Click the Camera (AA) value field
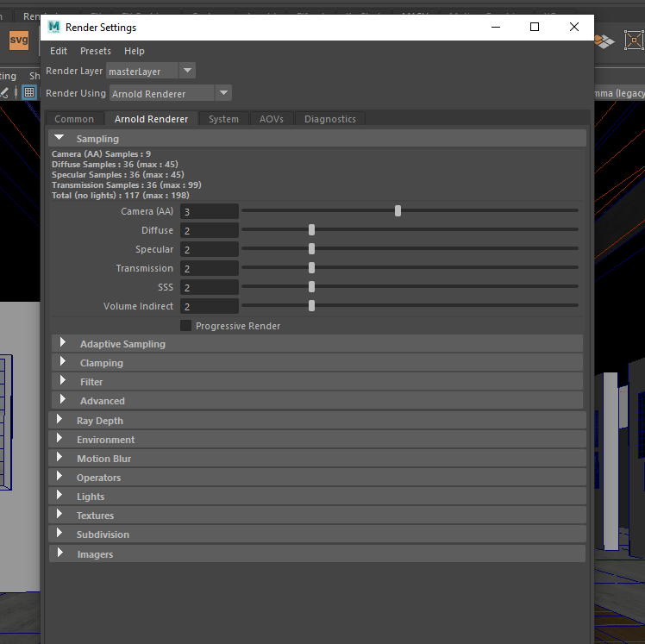The image size is (645, 644). [210, 211]
